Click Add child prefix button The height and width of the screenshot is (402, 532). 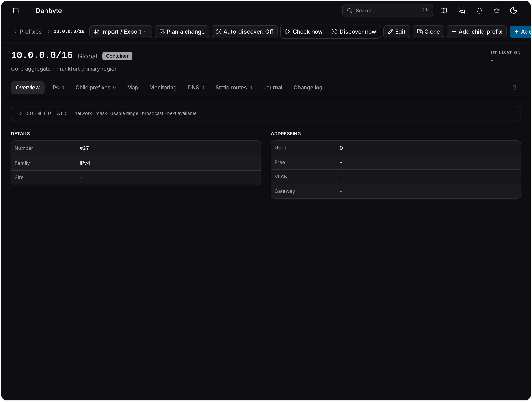[x=477, y=32]
